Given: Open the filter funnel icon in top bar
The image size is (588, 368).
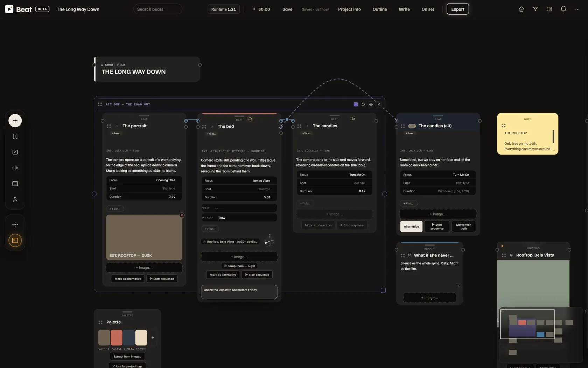Looking at the screenshot, I should (535, 9).
